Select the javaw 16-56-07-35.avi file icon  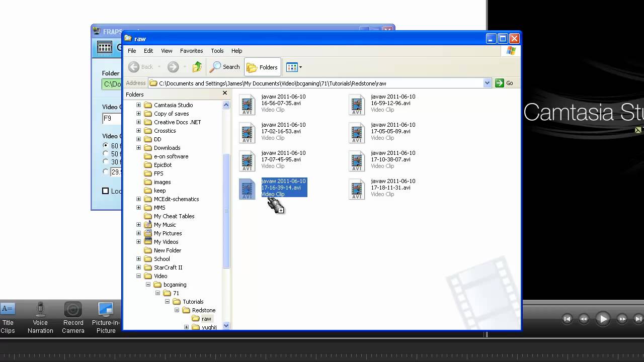pyautogui.click(x=247, y=105)
